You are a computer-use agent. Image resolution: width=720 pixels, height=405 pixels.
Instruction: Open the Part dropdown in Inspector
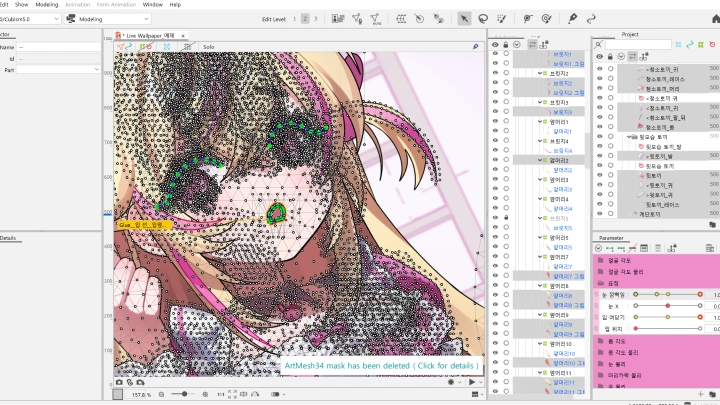[x=59, y=69]
